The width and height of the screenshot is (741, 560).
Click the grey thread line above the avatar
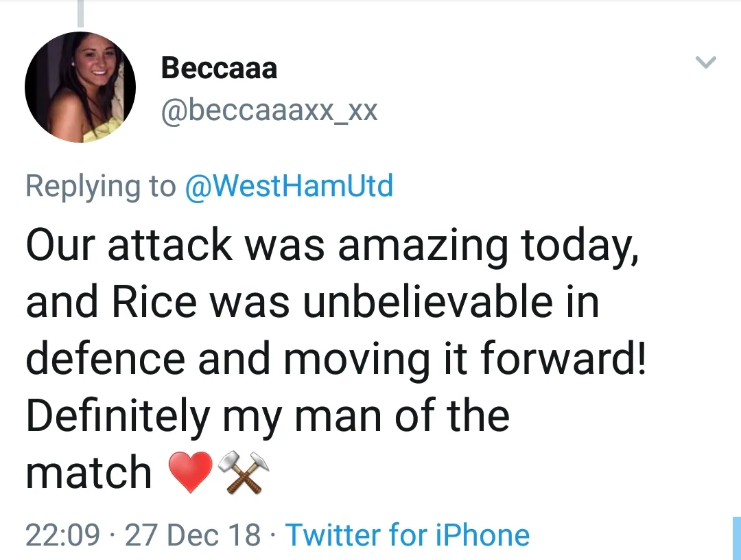[80, 14]
